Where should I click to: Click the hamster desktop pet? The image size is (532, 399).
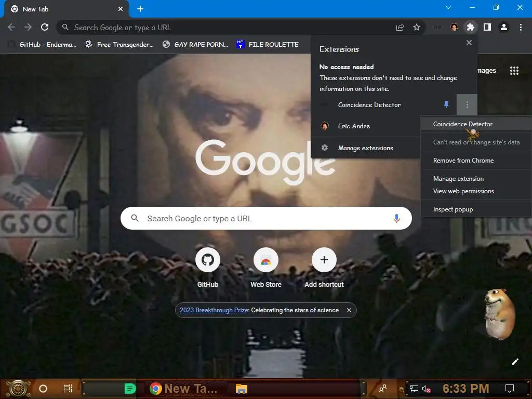(x=499, y=314)
